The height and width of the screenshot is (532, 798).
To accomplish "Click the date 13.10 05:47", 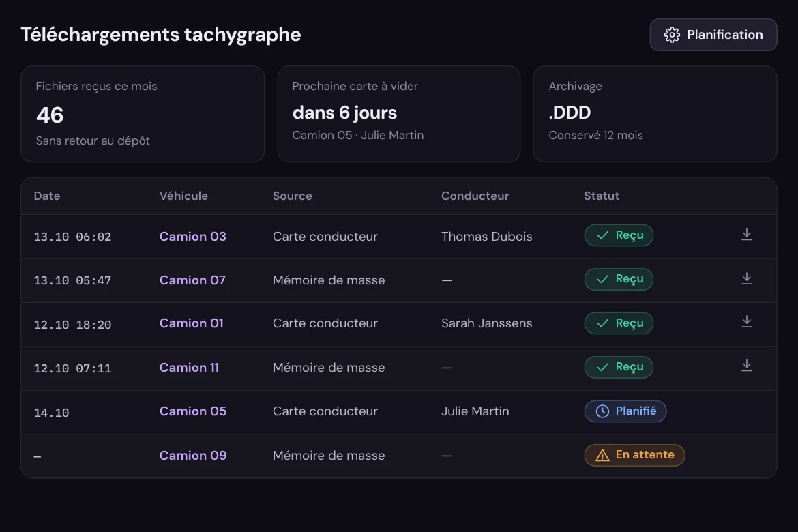I will (72, 280).
